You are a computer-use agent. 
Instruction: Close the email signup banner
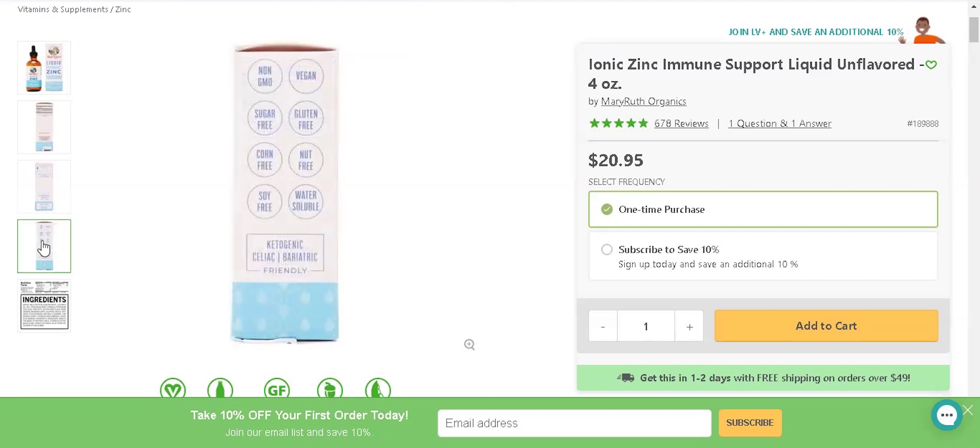pyautogui.click(x=968, y=410)
